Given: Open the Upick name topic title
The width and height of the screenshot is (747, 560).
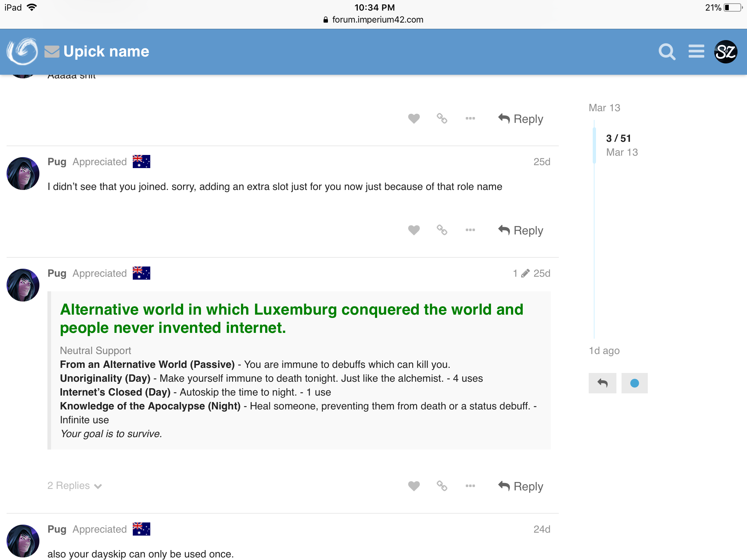Looking at the screenshot, I should pyautogui.click(x=106, y=51).
